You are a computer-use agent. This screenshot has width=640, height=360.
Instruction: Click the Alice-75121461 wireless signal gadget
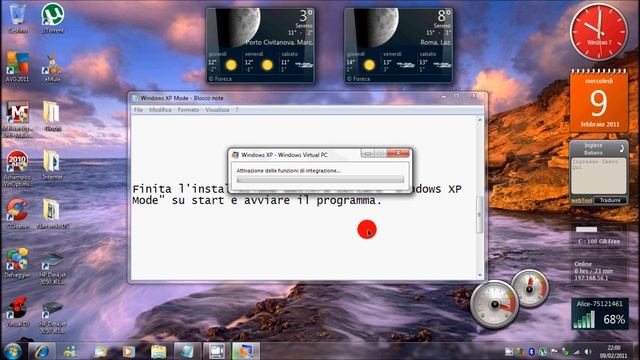[600, 313]
